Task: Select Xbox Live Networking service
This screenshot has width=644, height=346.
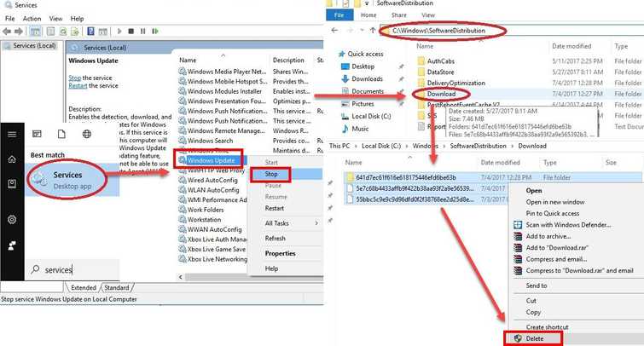Action: tap(212, 259)
